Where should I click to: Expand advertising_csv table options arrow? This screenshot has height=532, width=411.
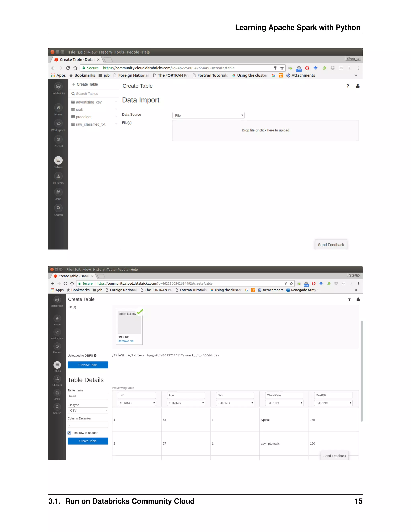[x=116, y=102]
